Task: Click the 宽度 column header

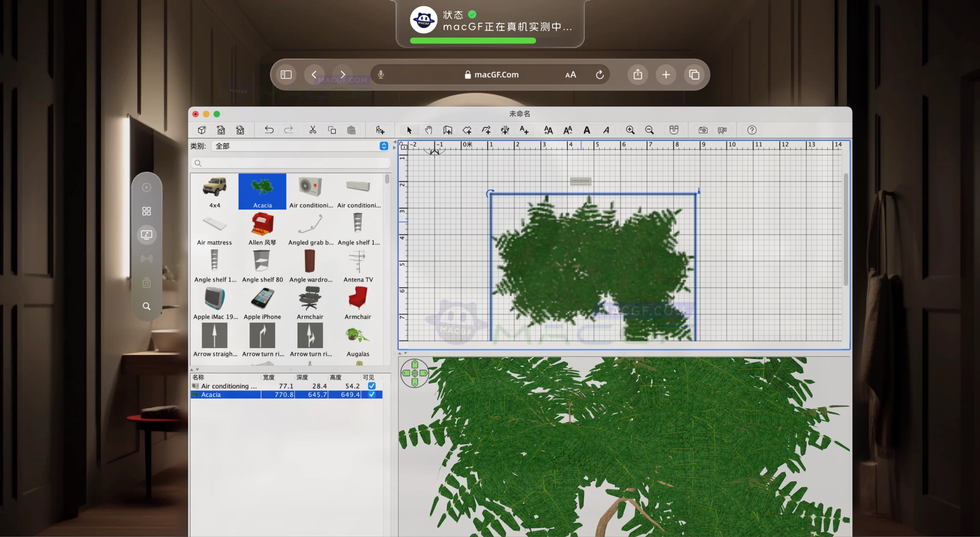Action: tap(269, 377)
